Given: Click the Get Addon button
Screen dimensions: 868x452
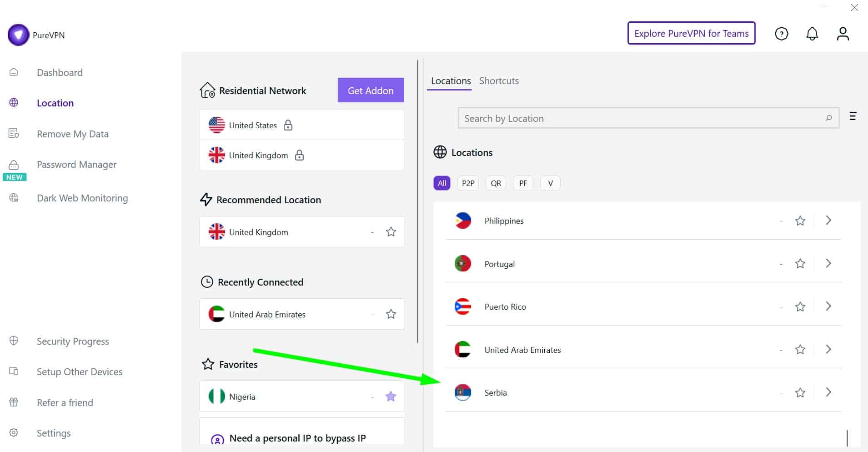Looking at the screenshot, I should [371, 90].
